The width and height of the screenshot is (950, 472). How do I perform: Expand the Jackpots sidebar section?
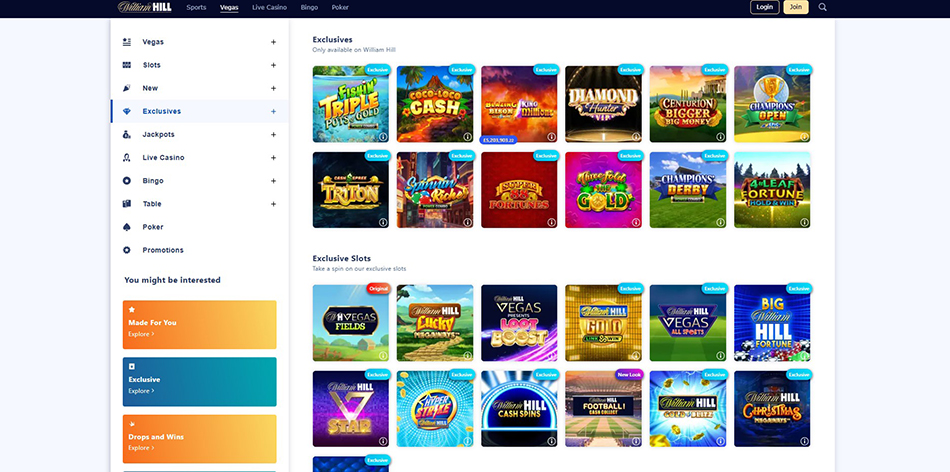point(273,135)
